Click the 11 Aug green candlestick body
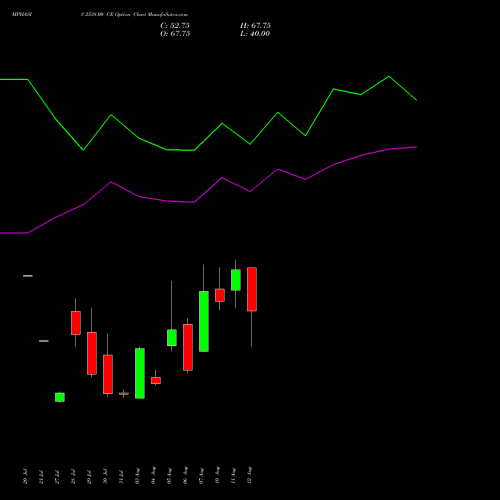 click(x=236, y=280)
